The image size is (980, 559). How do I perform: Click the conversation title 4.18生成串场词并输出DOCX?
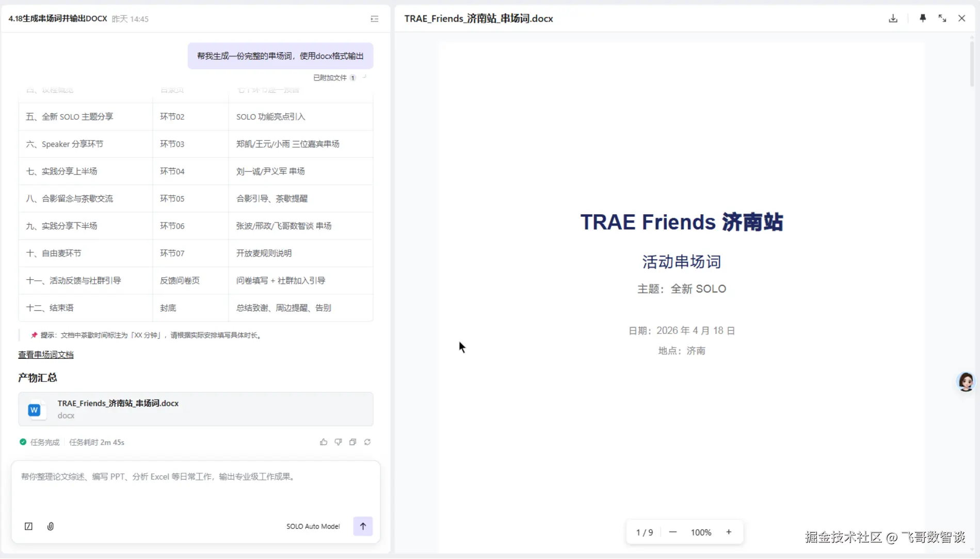click(x=58, y=19)
